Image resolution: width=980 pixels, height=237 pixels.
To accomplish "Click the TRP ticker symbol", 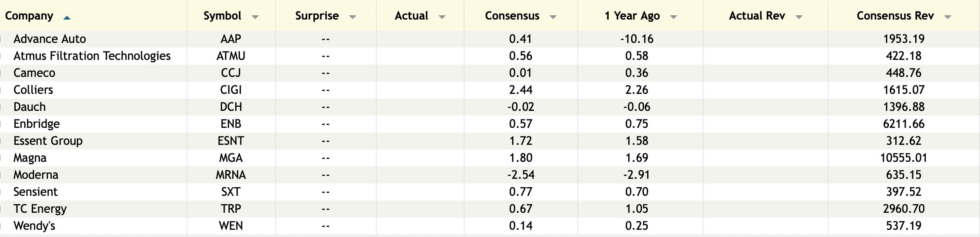I will click(231, 209).
